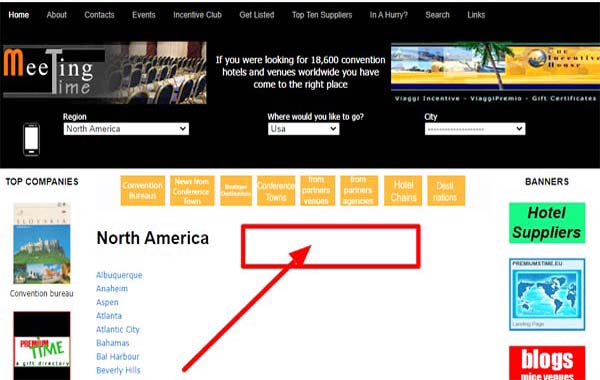Open the Hotel Suppliers green banner
Viewport: 600px width, 380px height.
click(547, 223)
